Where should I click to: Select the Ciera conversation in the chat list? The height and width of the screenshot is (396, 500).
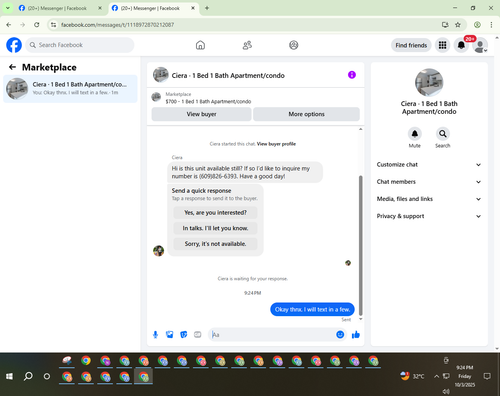[70, 89]
